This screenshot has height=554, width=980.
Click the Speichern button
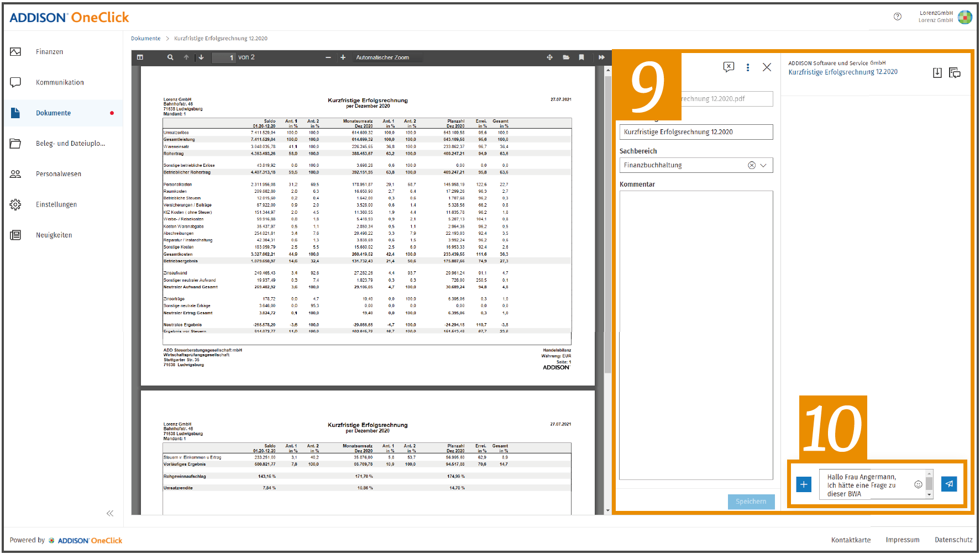click(751, 502)
